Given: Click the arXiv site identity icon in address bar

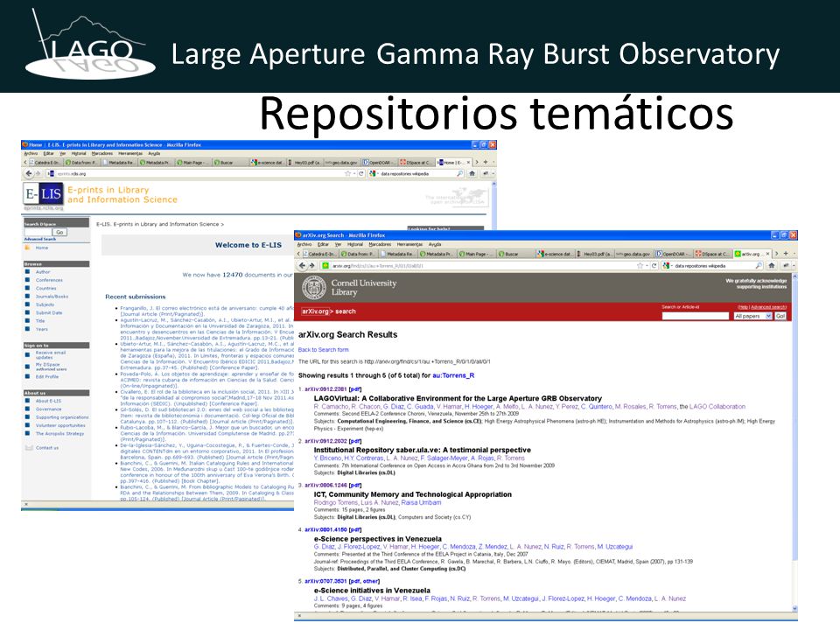Looking at the screenshot, I should [x=325, y=266].
